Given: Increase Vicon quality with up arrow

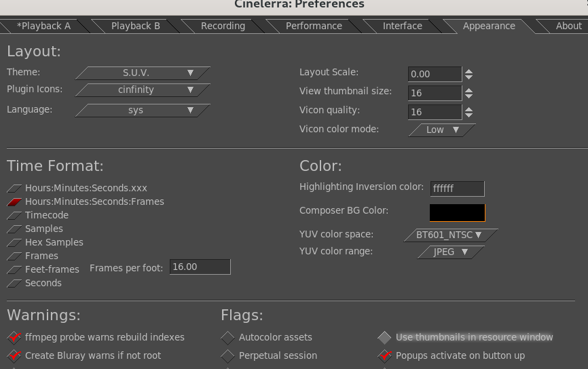Looking at the screenshot, I should tap(468, 109).
